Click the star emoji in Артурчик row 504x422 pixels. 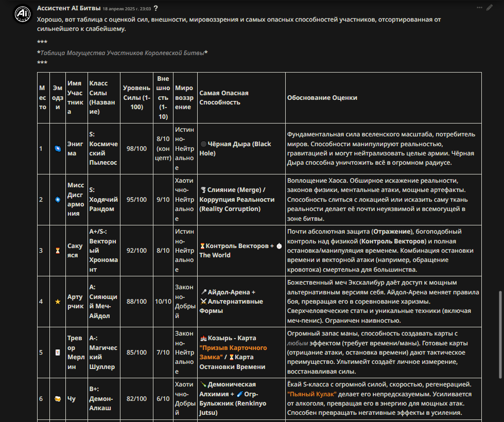[x=58, y=302]
